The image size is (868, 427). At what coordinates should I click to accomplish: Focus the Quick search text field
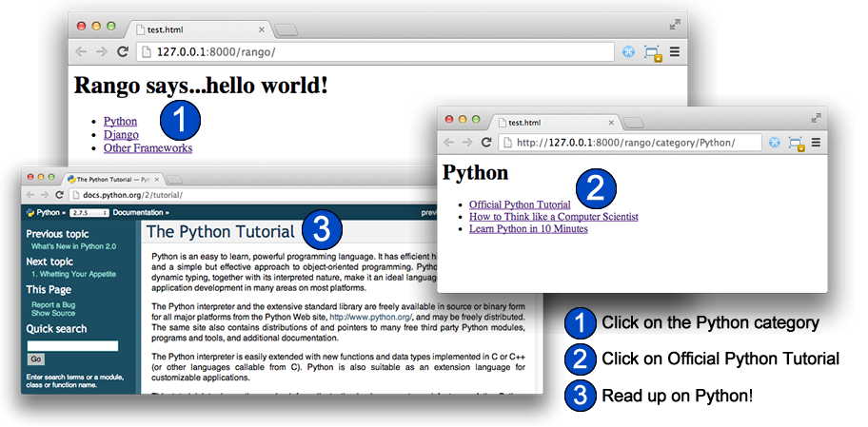(x=72, y=346)
